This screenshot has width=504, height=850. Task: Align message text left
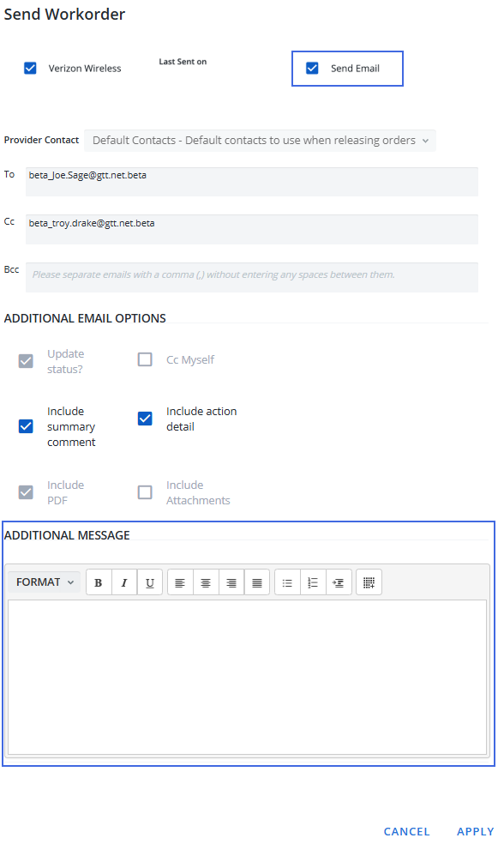pyautogui.click(x=180, y=582)
